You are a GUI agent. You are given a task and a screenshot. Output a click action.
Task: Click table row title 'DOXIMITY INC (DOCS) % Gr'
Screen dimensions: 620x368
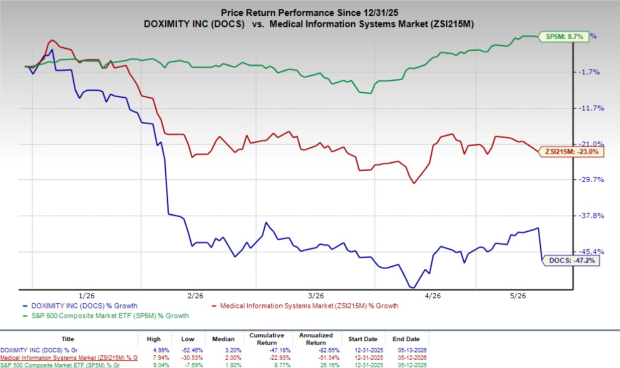click(x=38, y=350)
